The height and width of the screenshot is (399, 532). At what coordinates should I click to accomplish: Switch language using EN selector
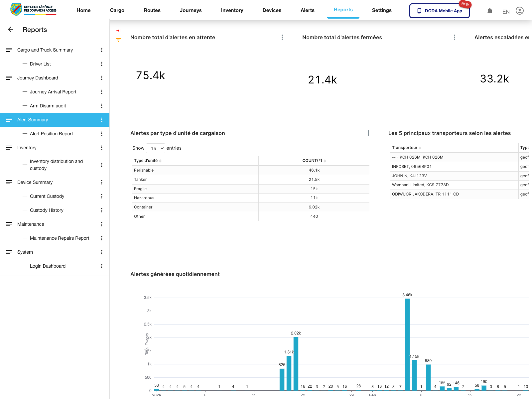point(506,12)
